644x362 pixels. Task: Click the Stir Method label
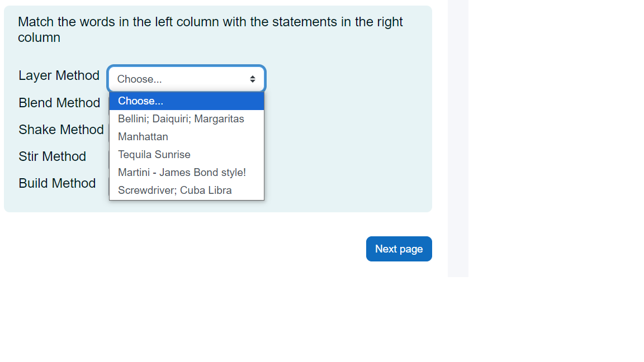click(53, 156)
